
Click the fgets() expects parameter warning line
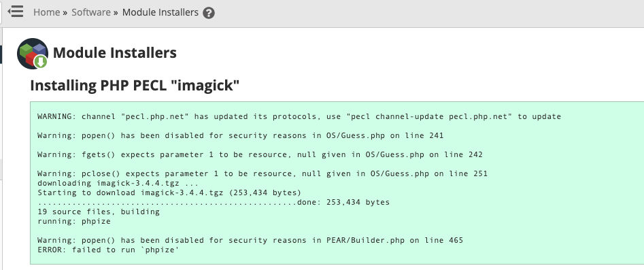tap(260, 155)
